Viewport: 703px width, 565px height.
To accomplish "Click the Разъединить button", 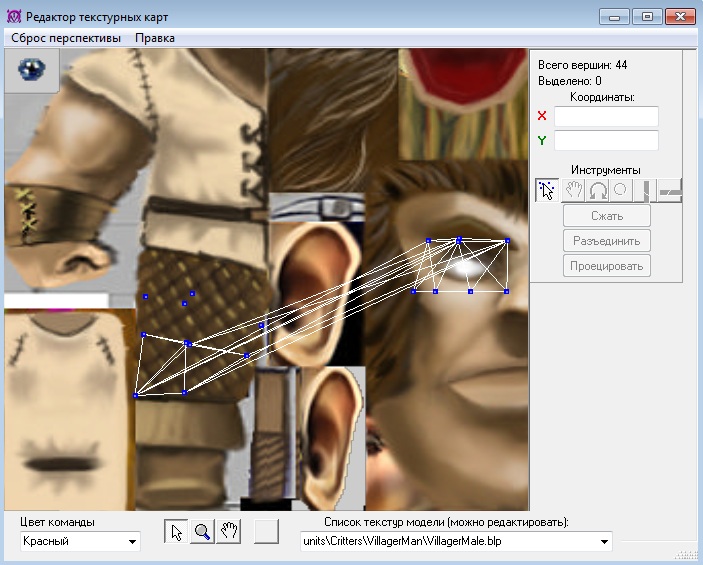I will (x=607, y=241).
